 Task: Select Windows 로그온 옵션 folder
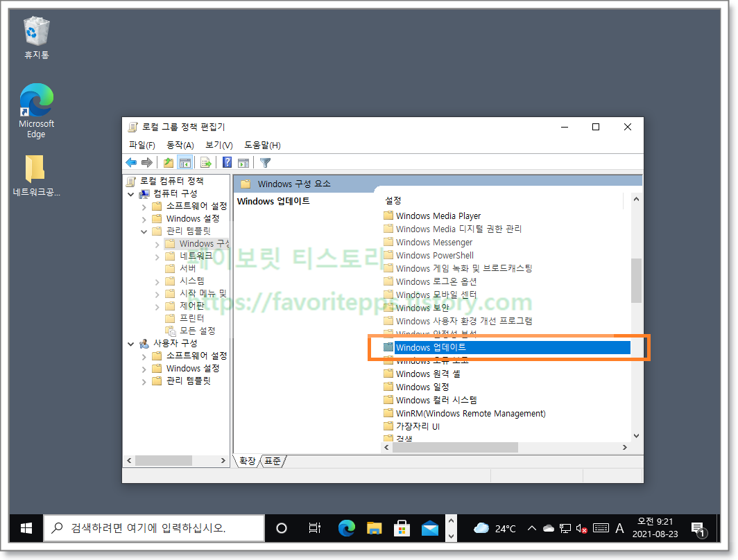click(430, 281)
